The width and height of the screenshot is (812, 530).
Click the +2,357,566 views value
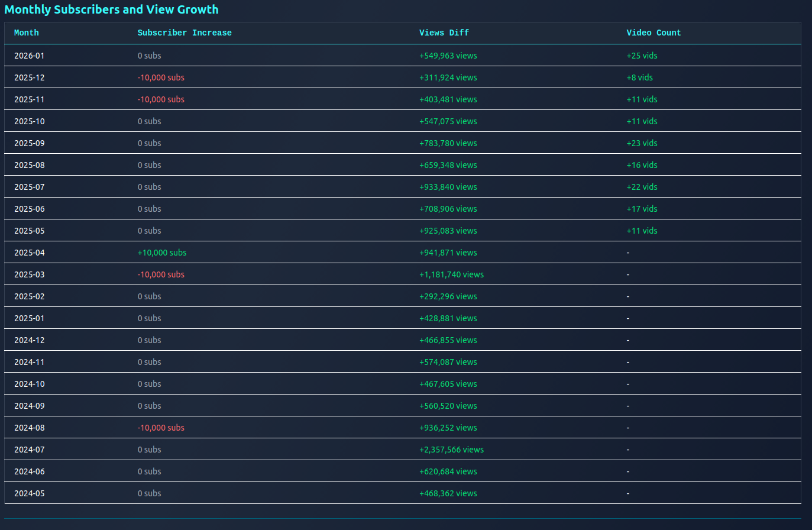click(x=452, y=450)
